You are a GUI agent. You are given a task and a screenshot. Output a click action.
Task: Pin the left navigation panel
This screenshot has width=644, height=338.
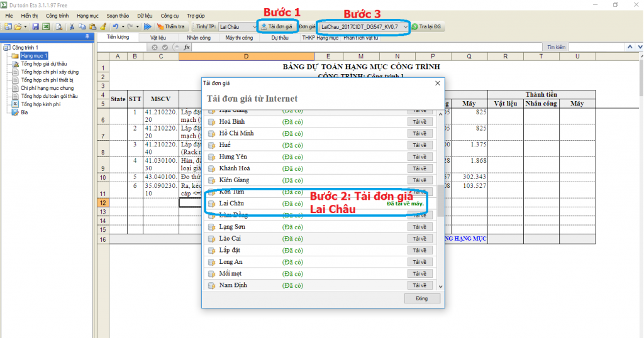click(87, 37)
